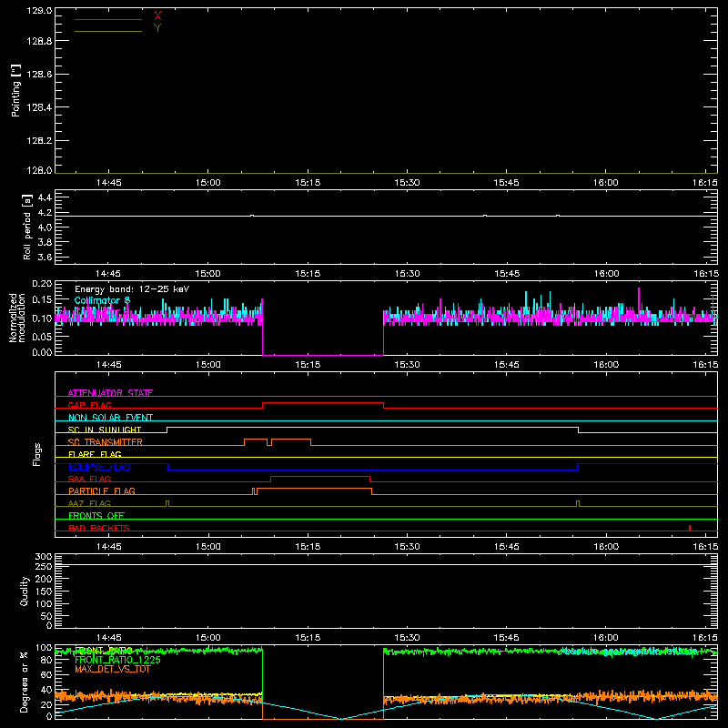Click the NON_SOLAR_EVENT flag label

tap(110, 418)
